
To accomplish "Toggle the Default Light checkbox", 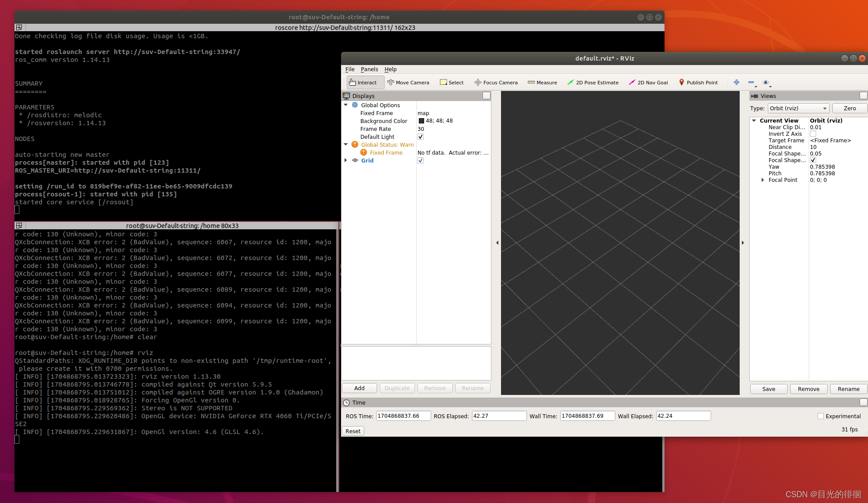I will tap(420, 137).
